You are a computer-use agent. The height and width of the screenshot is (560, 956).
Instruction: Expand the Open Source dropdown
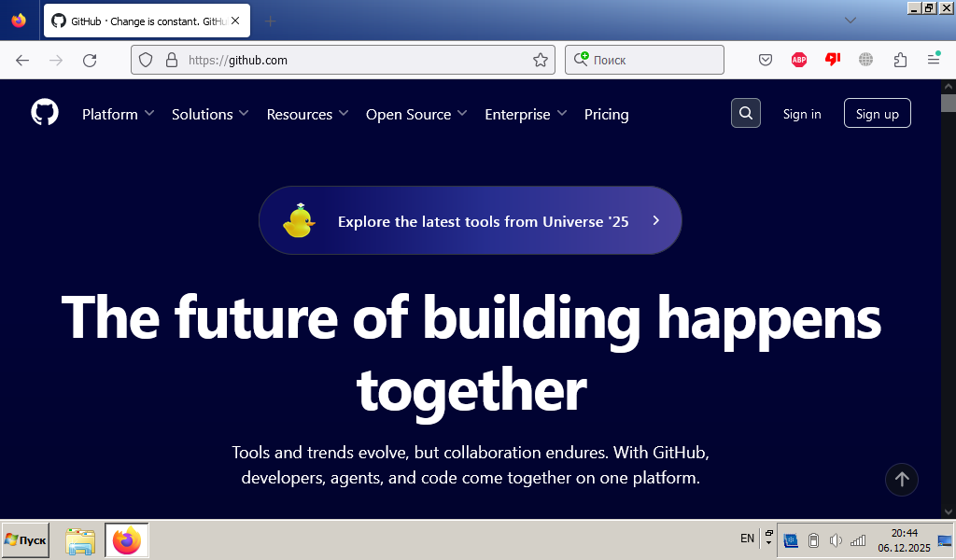416,114
